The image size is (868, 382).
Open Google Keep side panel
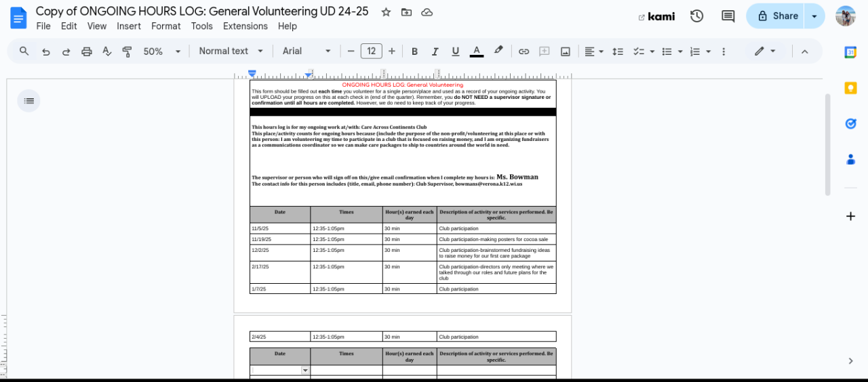coord(850,88)
